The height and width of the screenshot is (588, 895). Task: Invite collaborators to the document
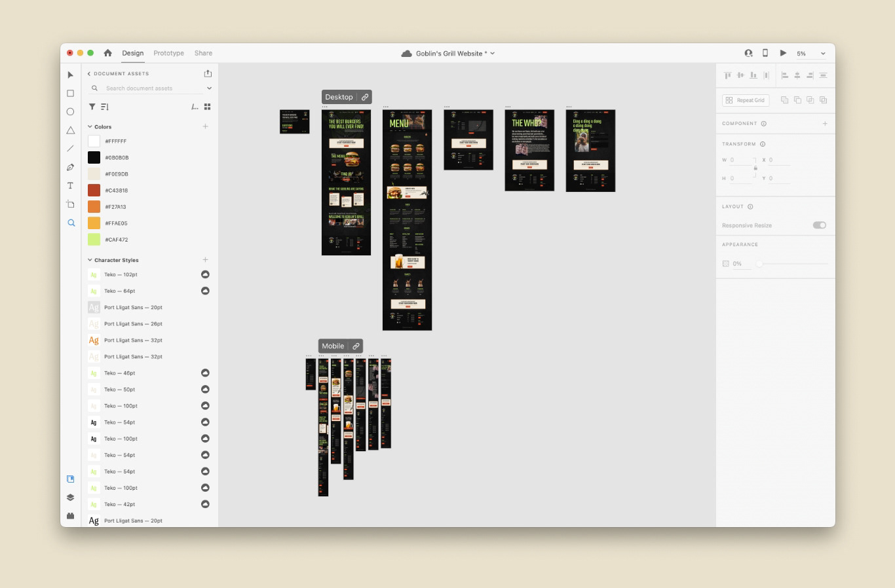click(x=748, y=53)
